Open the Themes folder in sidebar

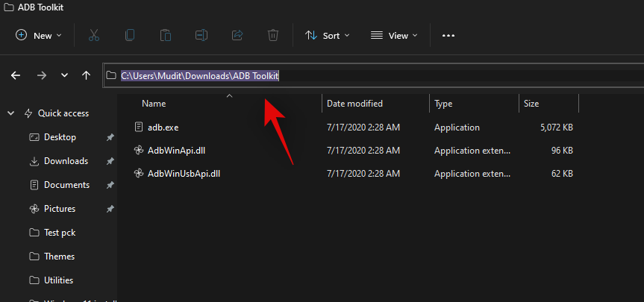59,257
